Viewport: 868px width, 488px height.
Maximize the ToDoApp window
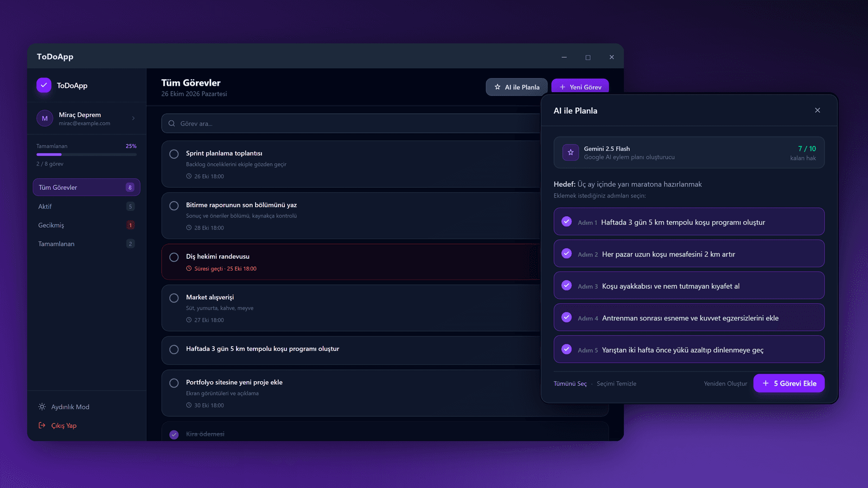click(588, 57)
